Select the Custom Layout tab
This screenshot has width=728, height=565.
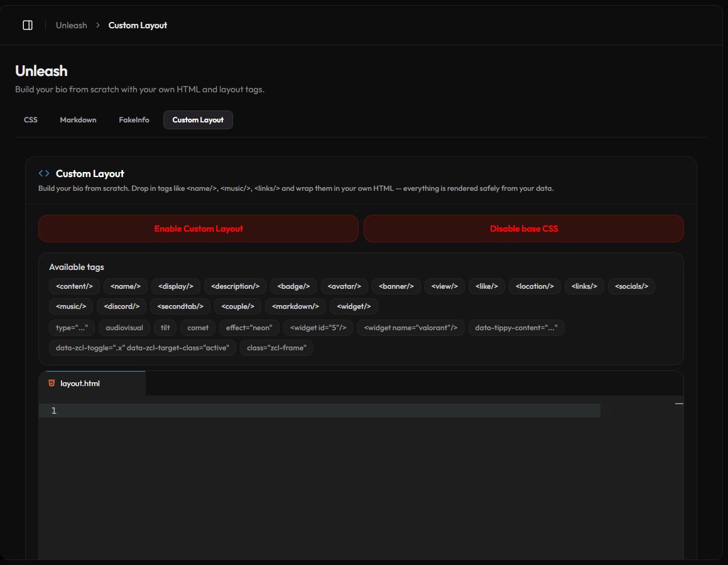pyautogui.click(x=198, y=120)
